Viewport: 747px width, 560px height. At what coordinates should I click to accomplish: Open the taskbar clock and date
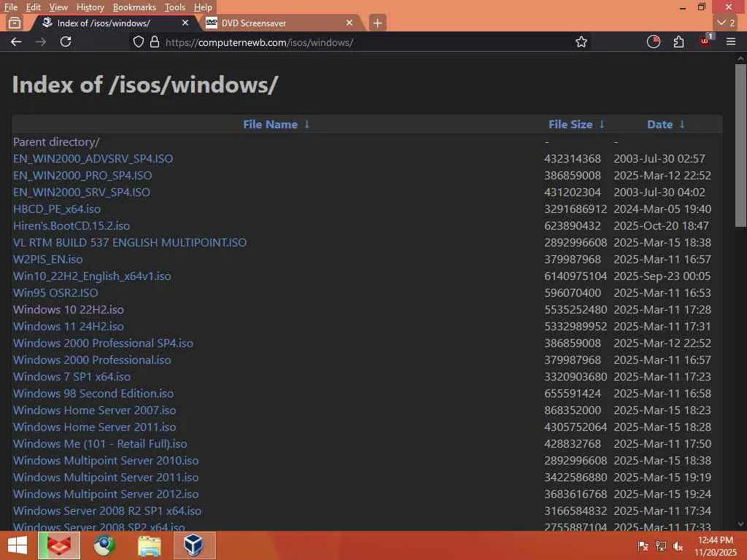click(715, 546)
